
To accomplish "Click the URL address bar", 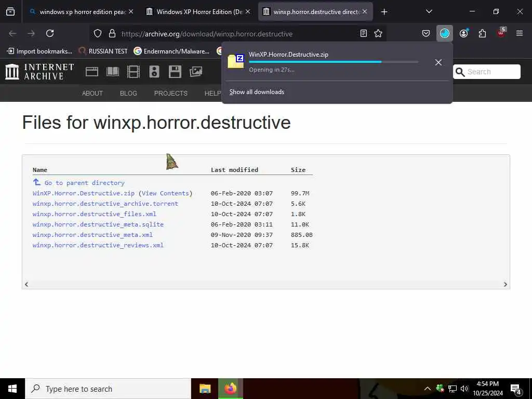I will (237, 34).
